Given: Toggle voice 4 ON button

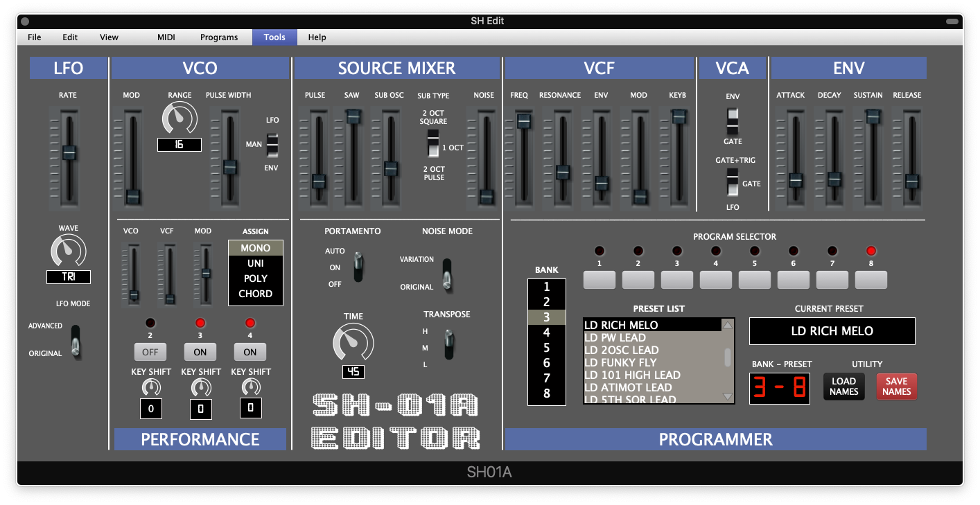Looking at the screenshot, I should pos(250,352).
